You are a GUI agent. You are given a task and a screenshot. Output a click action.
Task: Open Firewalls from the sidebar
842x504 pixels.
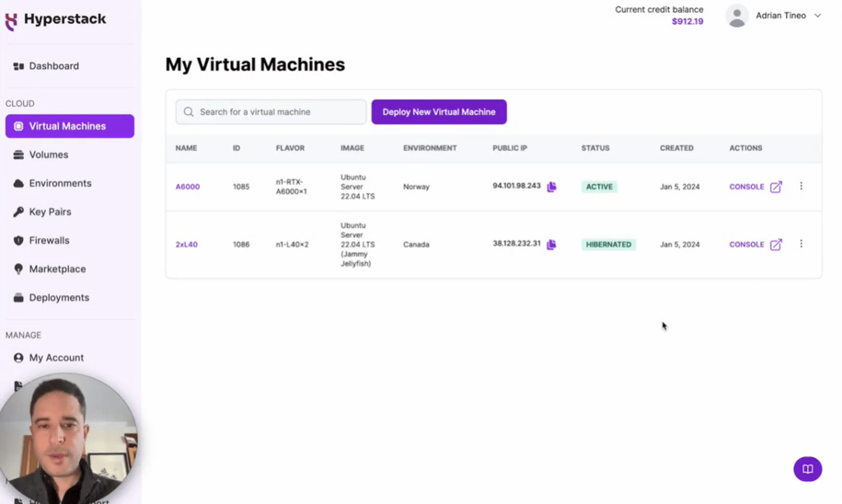pyautogui.click(x=49, y=241)
